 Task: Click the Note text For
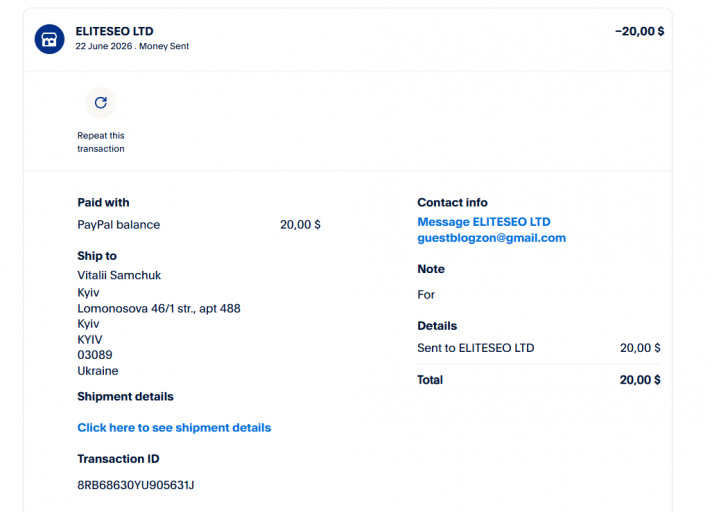[x=426, y=295]
